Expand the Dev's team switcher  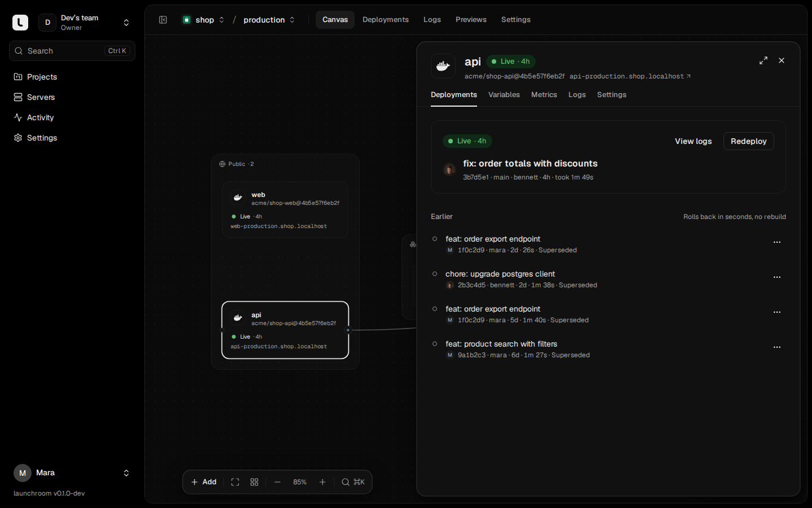tap(126, 23)
